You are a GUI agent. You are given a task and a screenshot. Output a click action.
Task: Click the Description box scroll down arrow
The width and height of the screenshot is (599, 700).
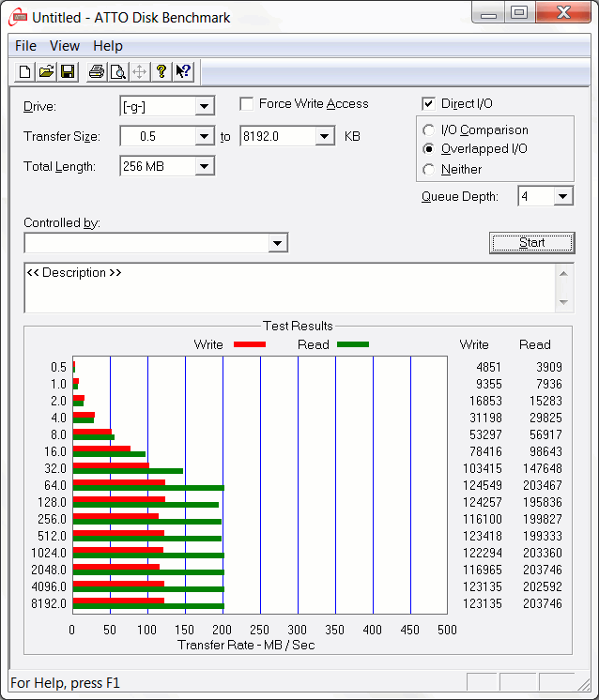tap(563, 302)
